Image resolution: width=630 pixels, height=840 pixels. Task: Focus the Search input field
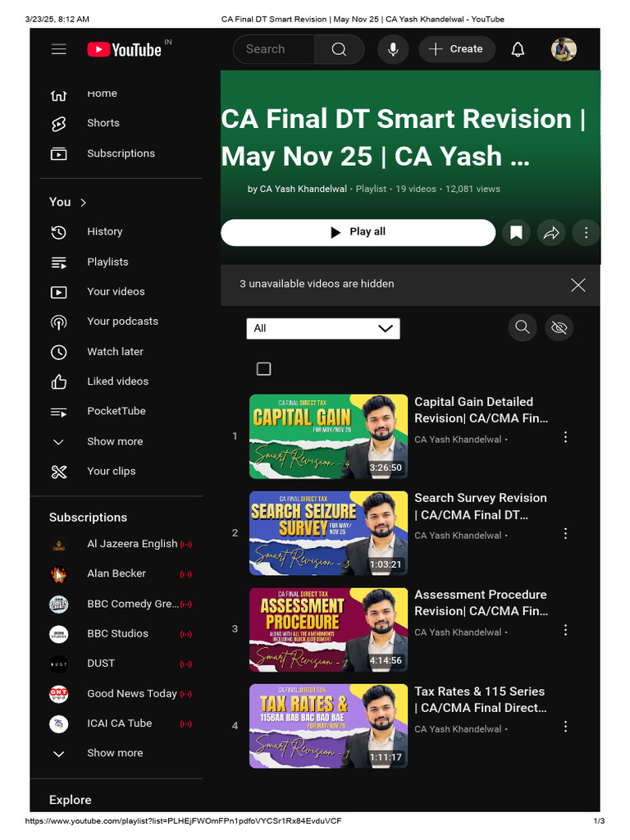coord(274,49)
